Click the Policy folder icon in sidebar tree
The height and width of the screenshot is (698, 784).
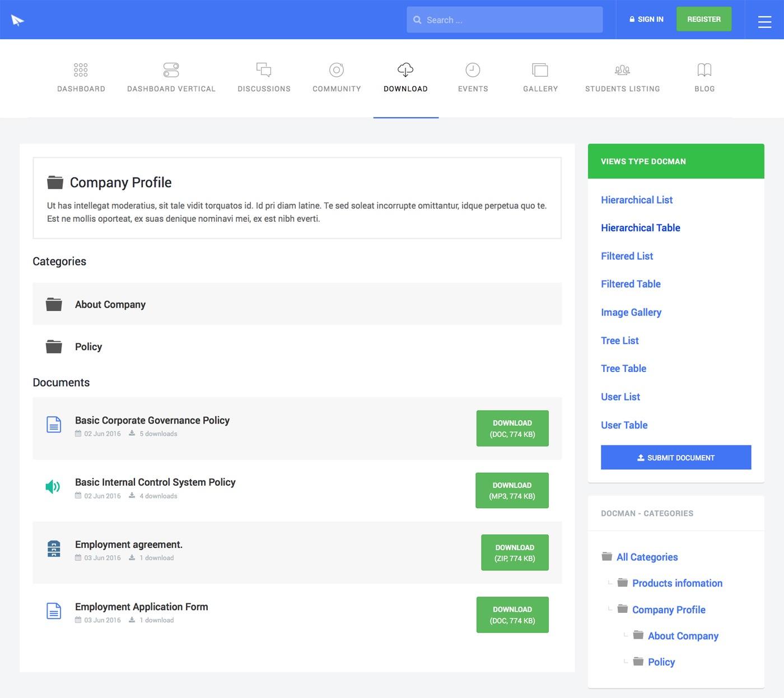pos(638,662)
